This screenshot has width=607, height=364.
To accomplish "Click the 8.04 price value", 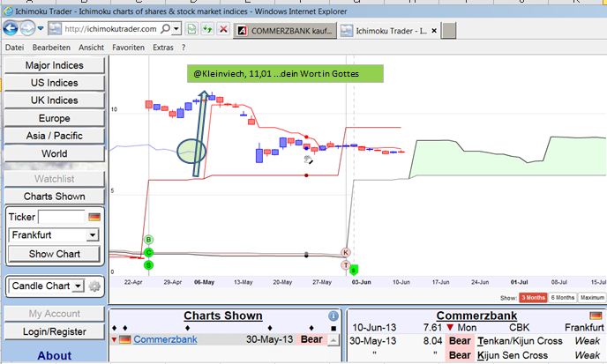I will (x=433, y=341).
